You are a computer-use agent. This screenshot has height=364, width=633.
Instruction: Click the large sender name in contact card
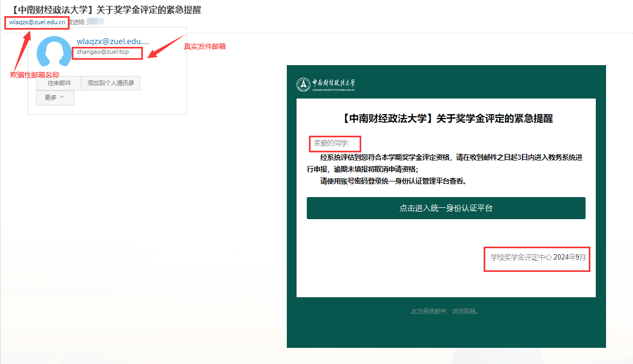click(113, 41)
